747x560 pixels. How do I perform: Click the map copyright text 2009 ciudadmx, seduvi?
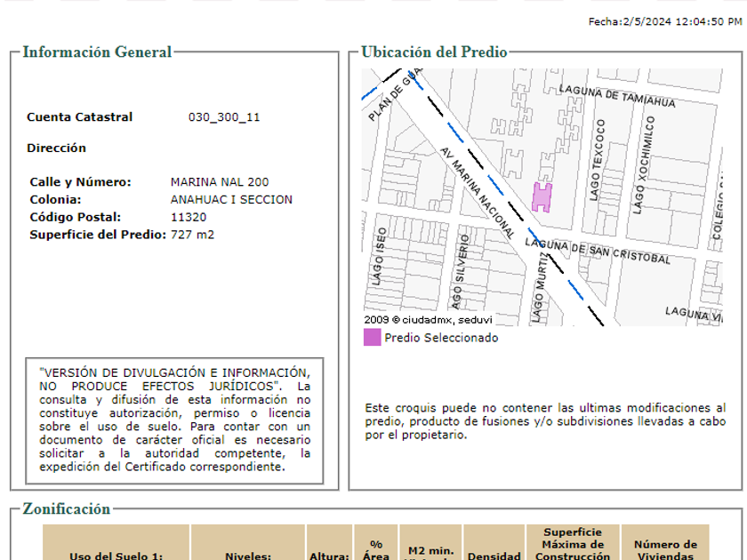[428, 319]
